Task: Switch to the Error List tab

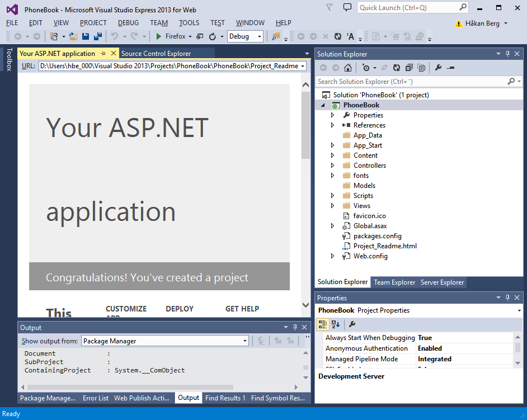Action: (x=96, y=398)
